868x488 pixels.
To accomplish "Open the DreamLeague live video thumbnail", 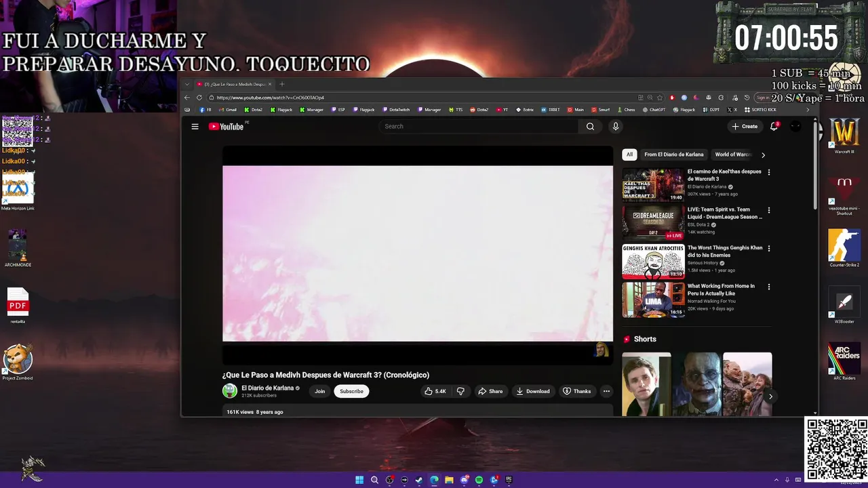I will coord(654,223).
